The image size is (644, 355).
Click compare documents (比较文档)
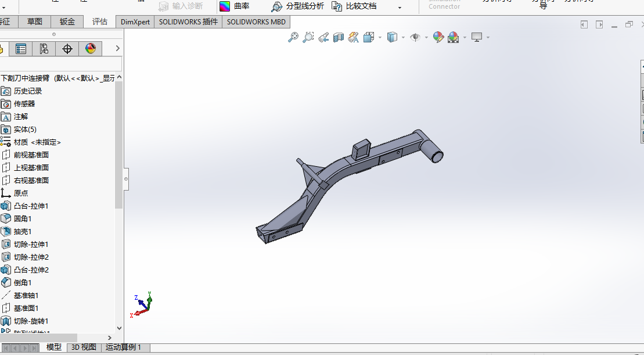[354, 6]
